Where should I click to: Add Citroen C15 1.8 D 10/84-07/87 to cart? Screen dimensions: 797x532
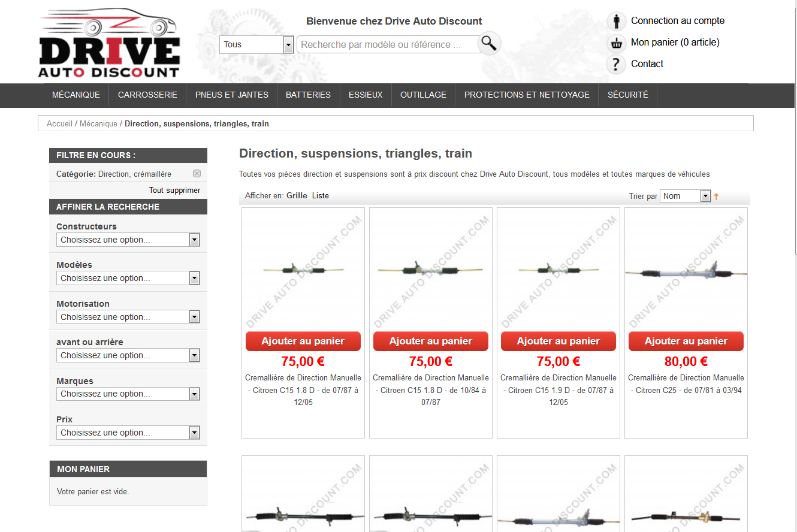point(431,341)
